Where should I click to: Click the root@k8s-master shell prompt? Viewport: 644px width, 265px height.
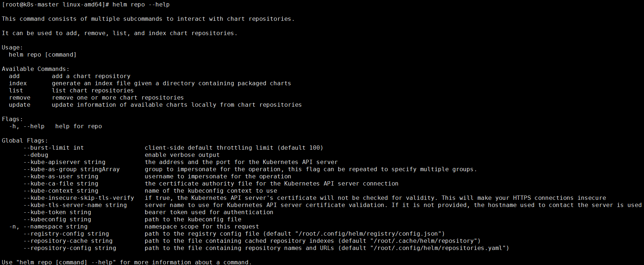[55, 5]
